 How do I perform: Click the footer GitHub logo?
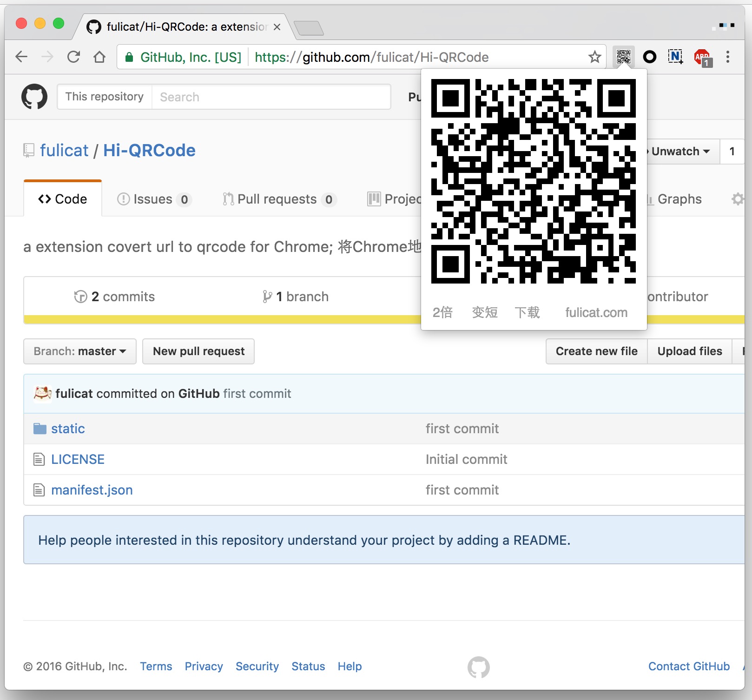(479, 667)
